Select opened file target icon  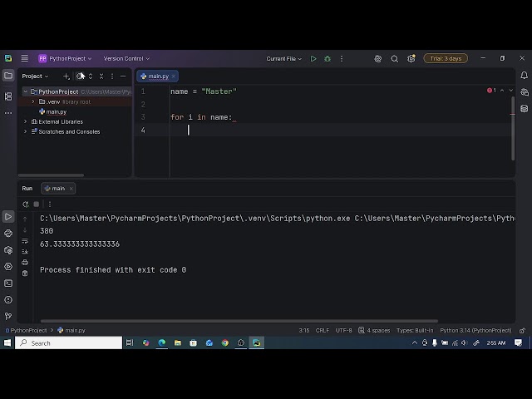[x=79, y=76]
